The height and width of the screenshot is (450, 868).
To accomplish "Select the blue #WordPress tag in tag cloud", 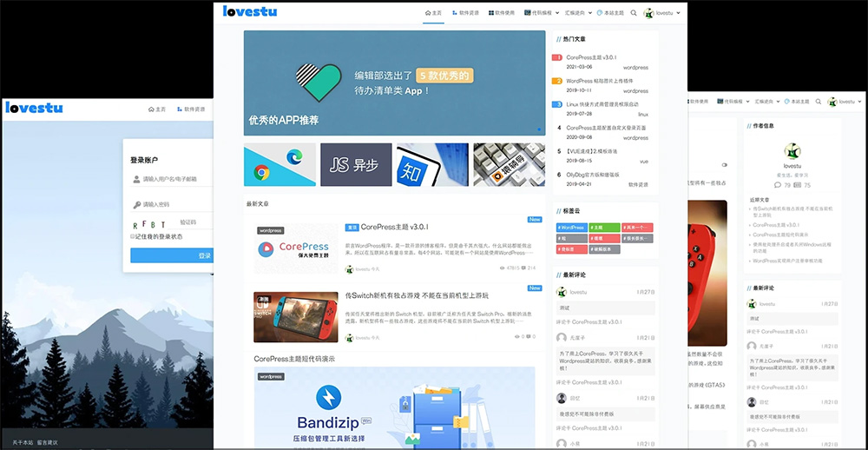I will coord(571,228).
